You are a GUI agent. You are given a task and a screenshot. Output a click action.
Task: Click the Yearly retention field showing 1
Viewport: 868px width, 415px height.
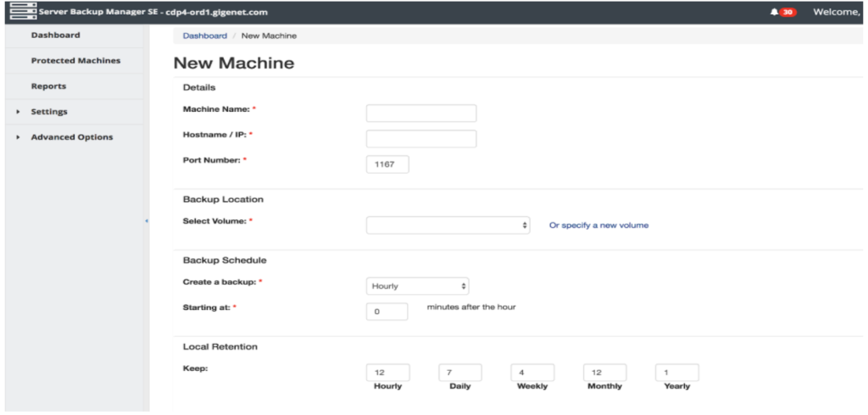click(x=677, y=373)
